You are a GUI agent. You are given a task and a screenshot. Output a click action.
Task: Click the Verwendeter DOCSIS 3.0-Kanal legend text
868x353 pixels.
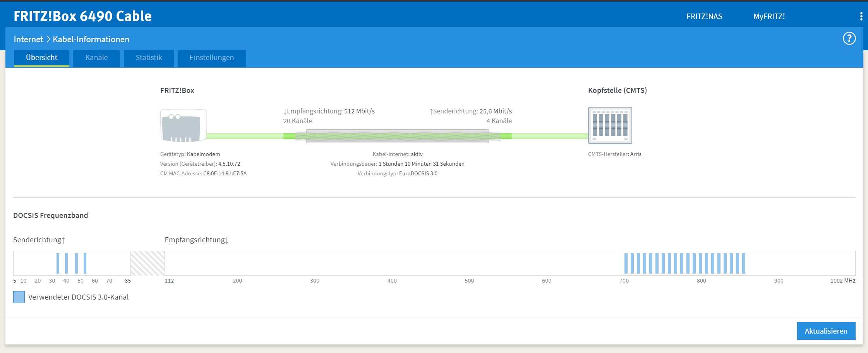pos(79,297)
